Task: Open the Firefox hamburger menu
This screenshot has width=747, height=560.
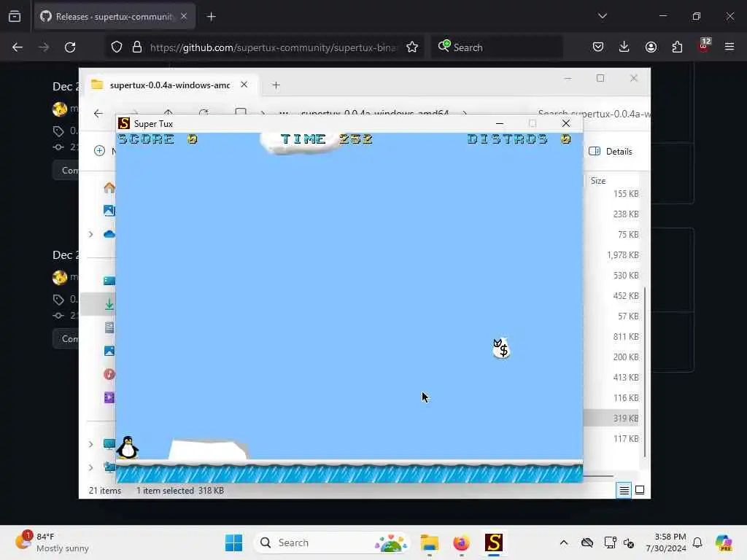Action: (729, 47)
